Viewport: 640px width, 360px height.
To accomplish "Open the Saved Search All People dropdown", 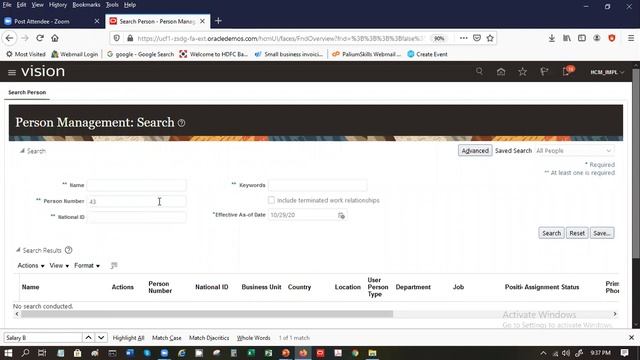I will (574, 151).
